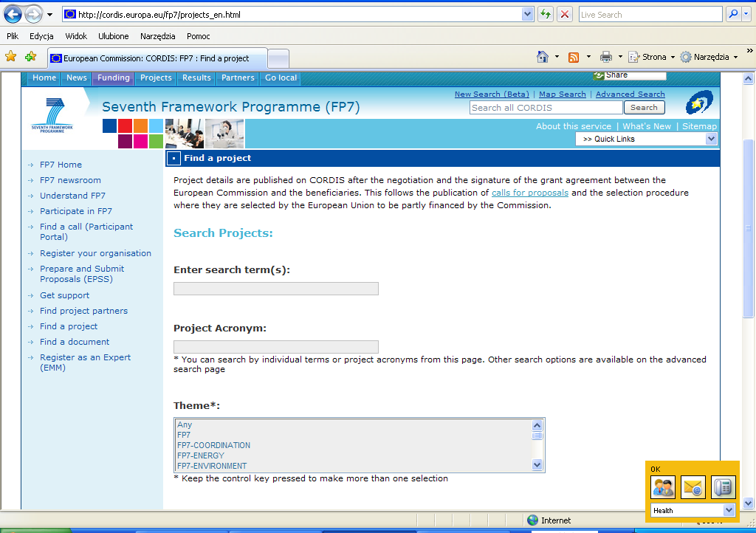Open the Pomoc menu

[x=198, y=36]
